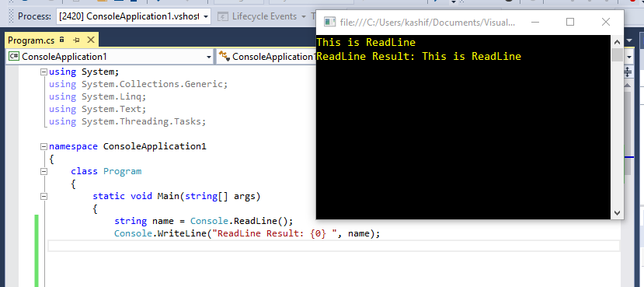Click the first 'This is ReadLine' console line
The image size is (644, 287).
coord(366,42)
